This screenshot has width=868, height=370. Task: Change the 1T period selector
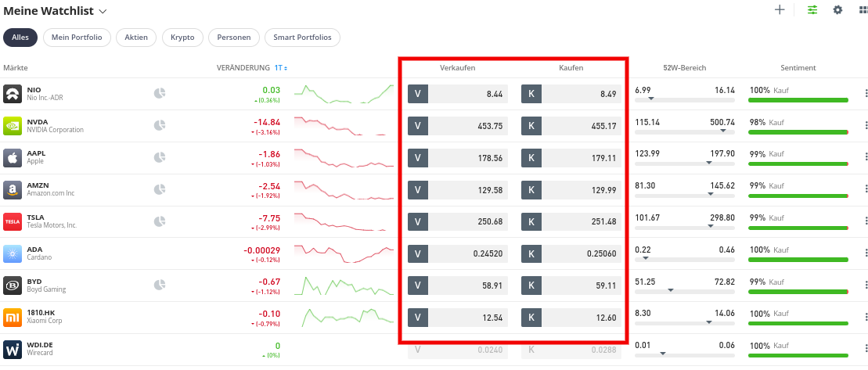(x=281, y=68)
